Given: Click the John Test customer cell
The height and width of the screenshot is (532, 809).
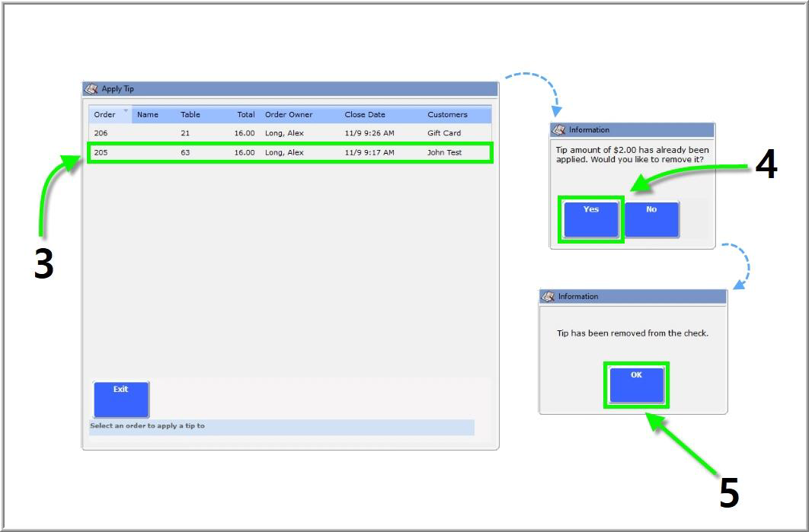Looking at the screenshot, I should tap(444, 153).
